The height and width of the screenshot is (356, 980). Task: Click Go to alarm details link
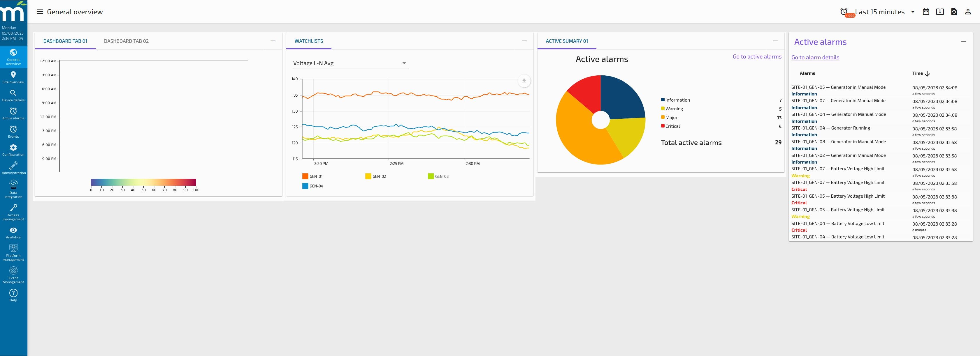[x=815, y=57]
